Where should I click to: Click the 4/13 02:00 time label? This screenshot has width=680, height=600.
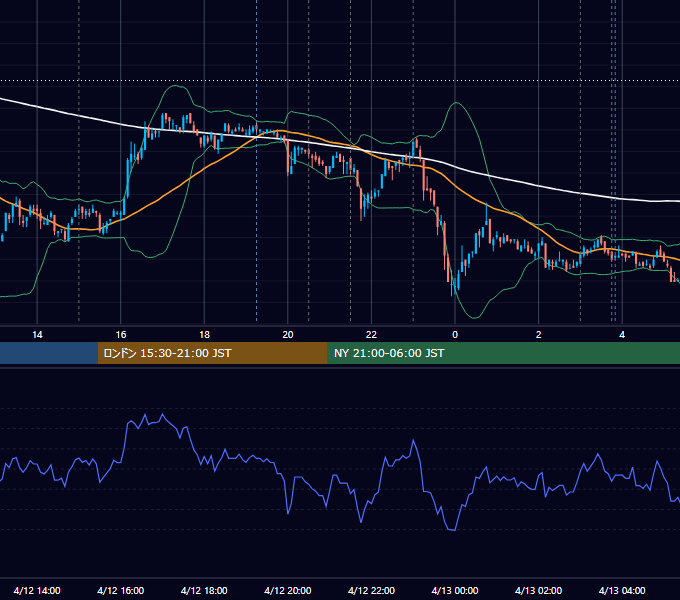(538, 590)
